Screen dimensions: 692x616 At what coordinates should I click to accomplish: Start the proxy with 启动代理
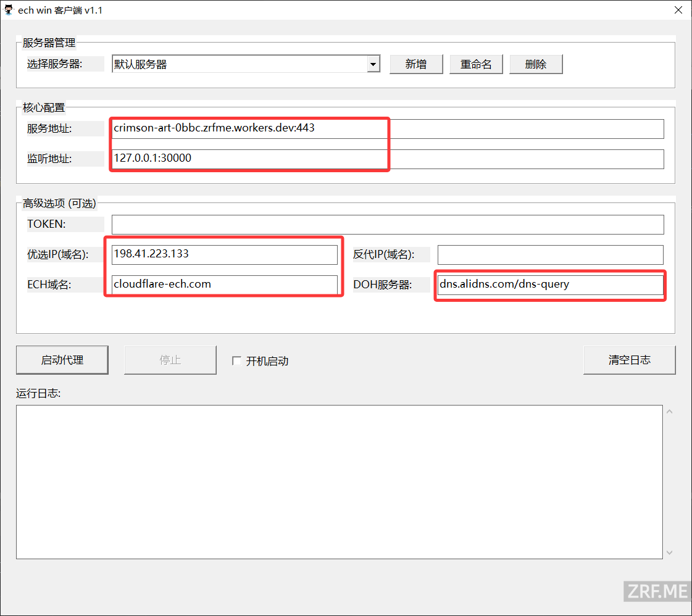coord(62,360)
